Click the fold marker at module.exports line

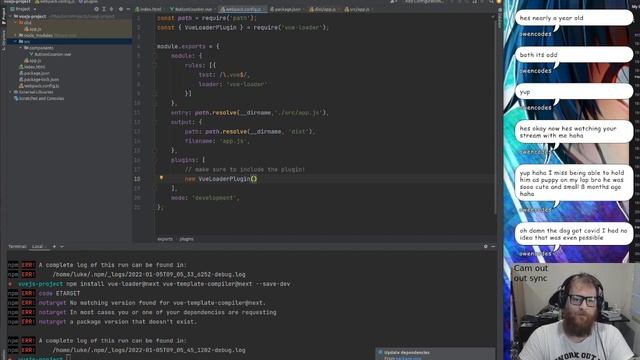click(155, 47)
